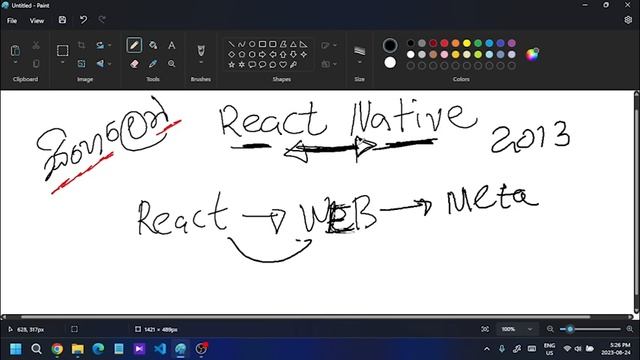The width and height of the screenshot is (640, 360).
Task: Choose the Diamond shape
Action: 231,54
